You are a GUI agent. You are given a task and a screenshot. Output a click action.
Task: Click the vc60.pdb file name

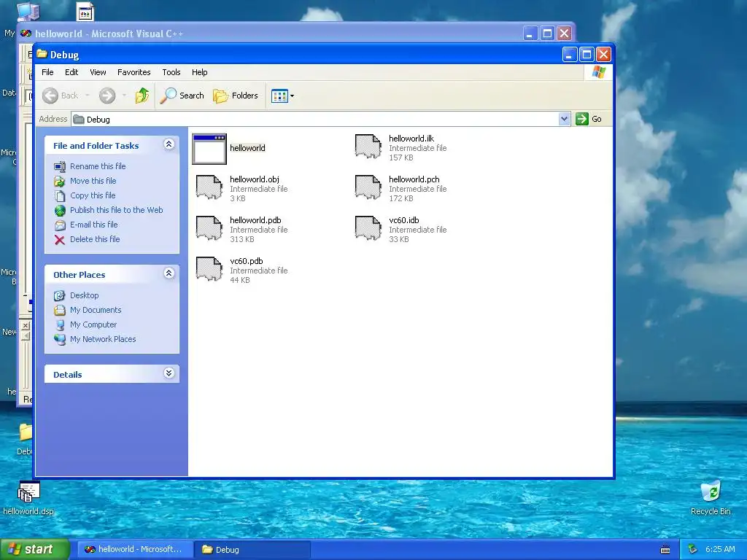coord(247,262)
